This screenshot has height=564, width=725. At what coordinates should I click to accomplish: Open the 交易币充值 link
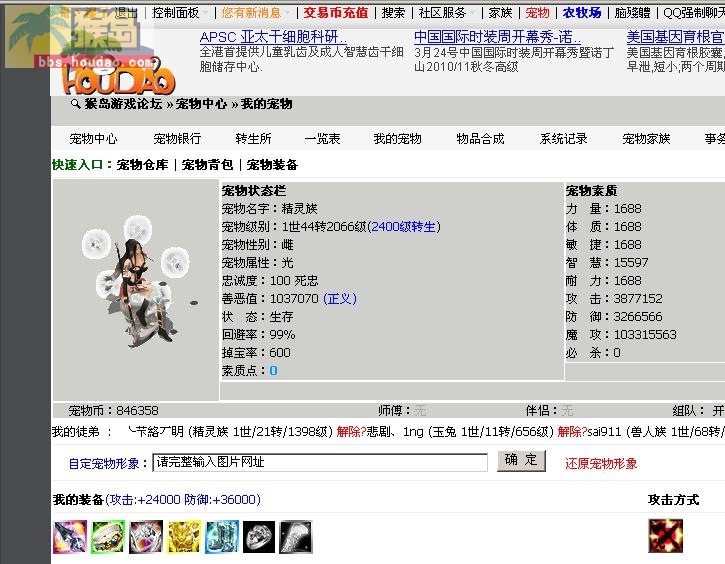336,13
